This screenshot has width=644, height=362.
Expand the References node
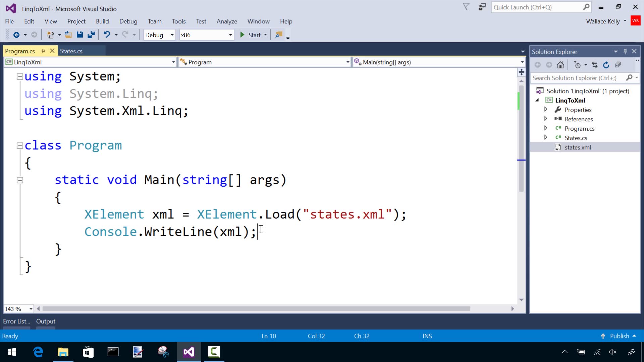coord(546,119)
